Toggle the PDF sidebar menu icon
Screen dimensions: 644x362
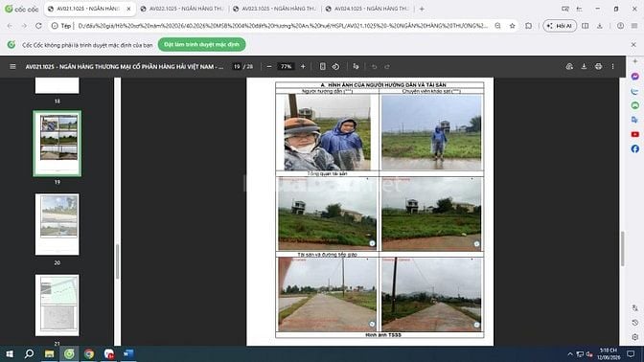[x=12, y=66]
